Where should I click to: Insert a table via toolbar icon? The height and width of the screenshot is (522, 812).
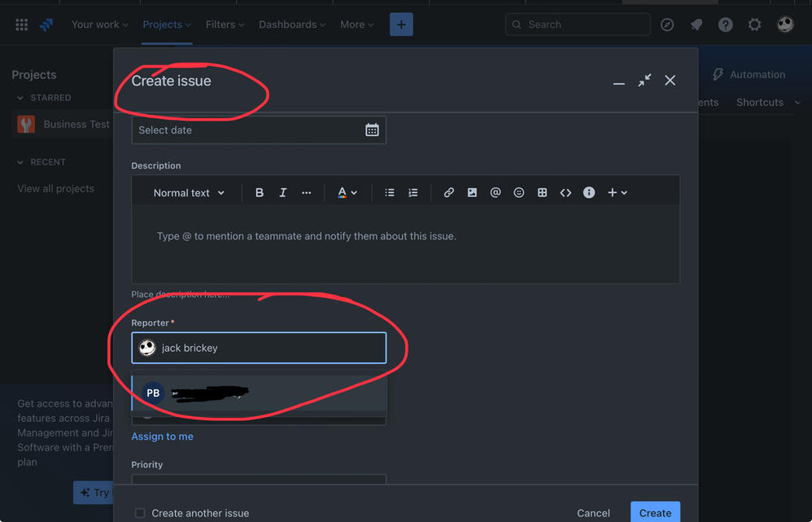542,193
